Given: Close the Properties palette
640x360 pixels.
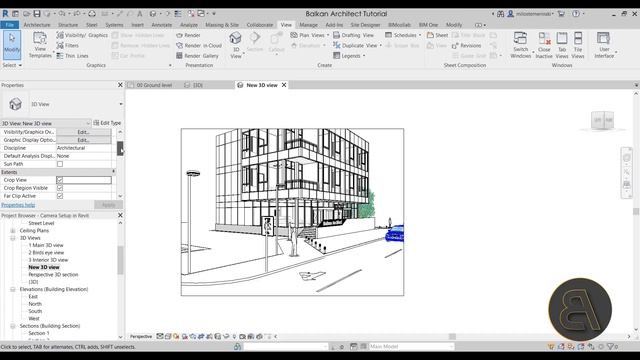Looking at the screenshot, I should 120,85.
